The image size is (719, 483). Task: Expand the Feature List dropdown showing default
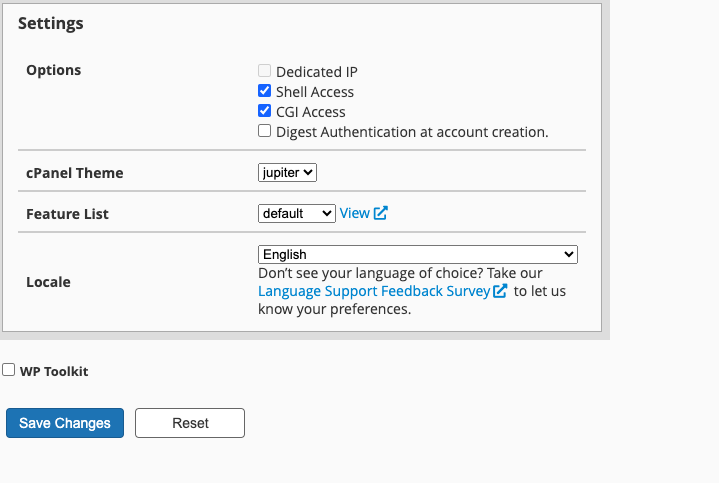(297, 213)
